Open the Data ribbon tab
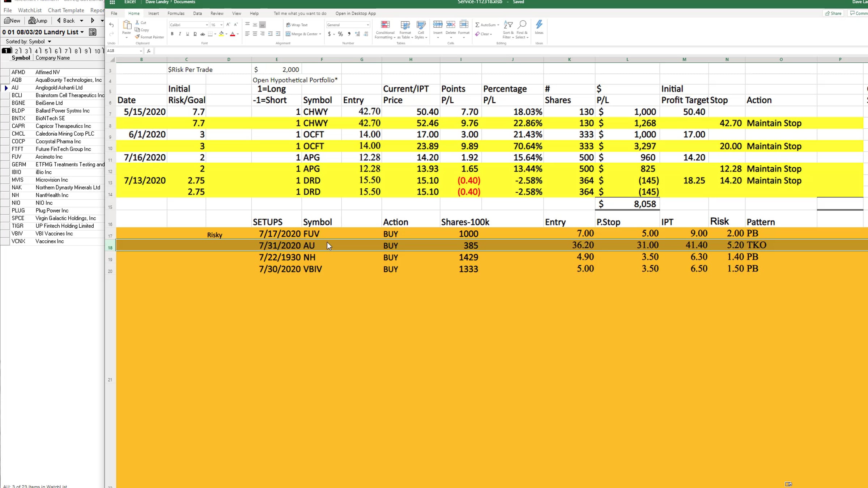Viewport: 868px width, 488px height. click(x=197, y=13)
